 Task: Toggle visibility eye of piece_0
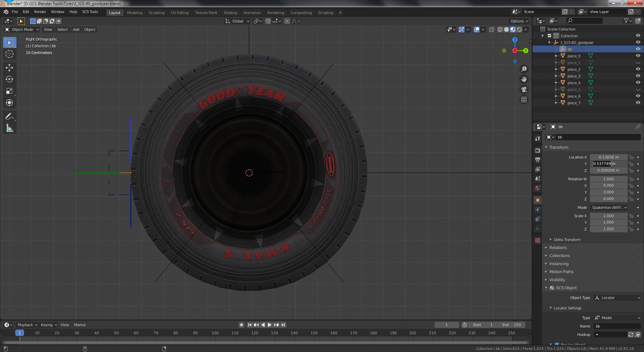point(638,56)
